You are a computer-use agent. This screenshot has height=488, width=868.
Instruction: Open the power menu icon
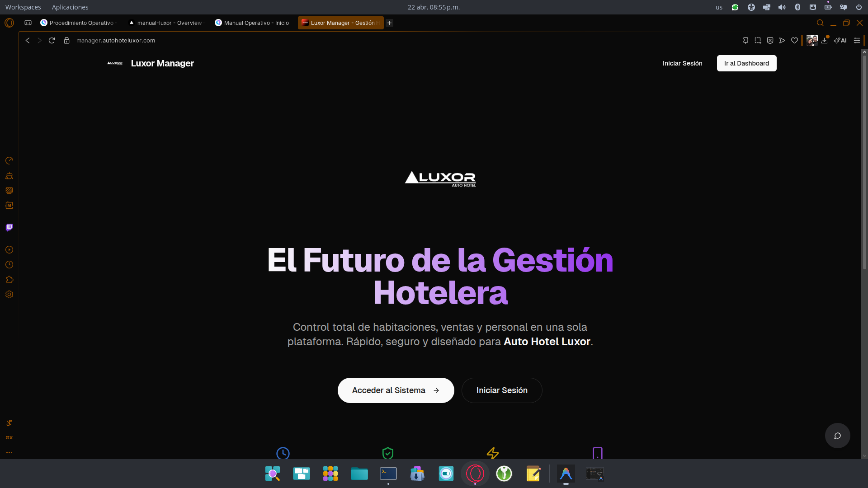click(859, 7)
